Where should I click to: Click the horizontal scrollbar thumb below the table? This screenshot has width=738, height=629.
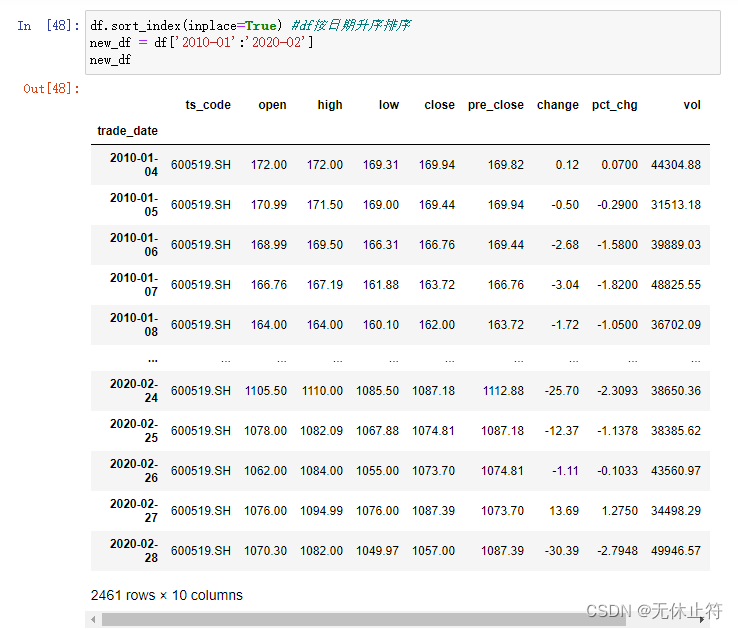[x=363, y=620]
